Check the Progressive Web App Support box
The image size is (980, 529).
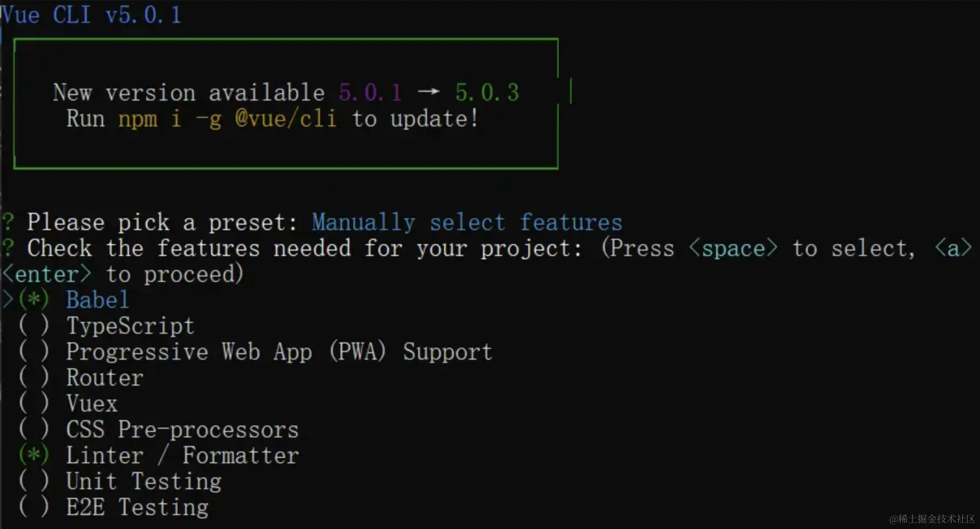click(33, 351)
